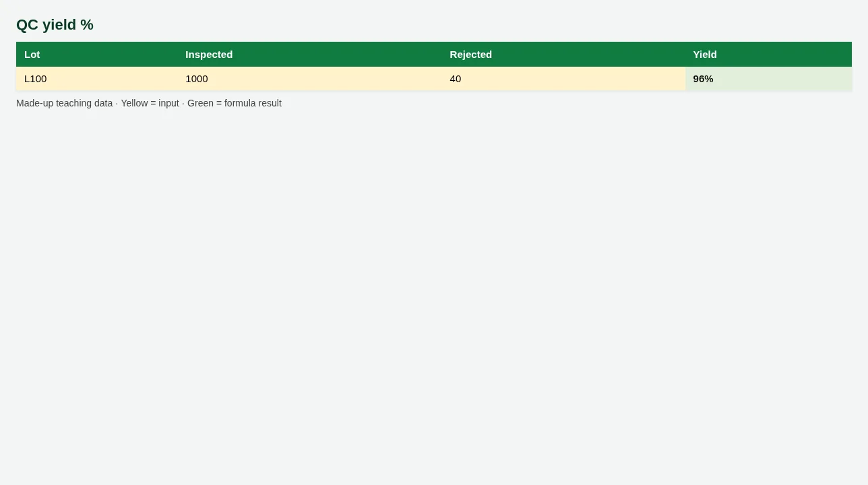This screenshot has height=485, width=868.
Task: Select the L100 lot cell
Action: (x=96, y=79)
